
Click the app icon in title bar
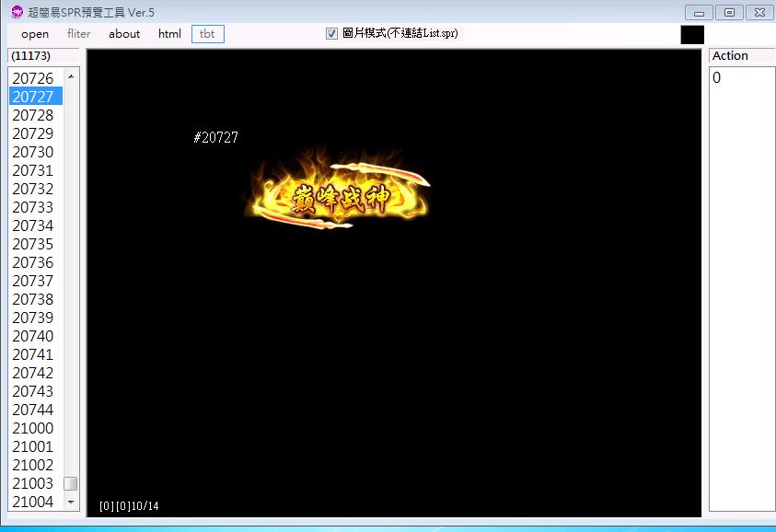tap(17, 11)
